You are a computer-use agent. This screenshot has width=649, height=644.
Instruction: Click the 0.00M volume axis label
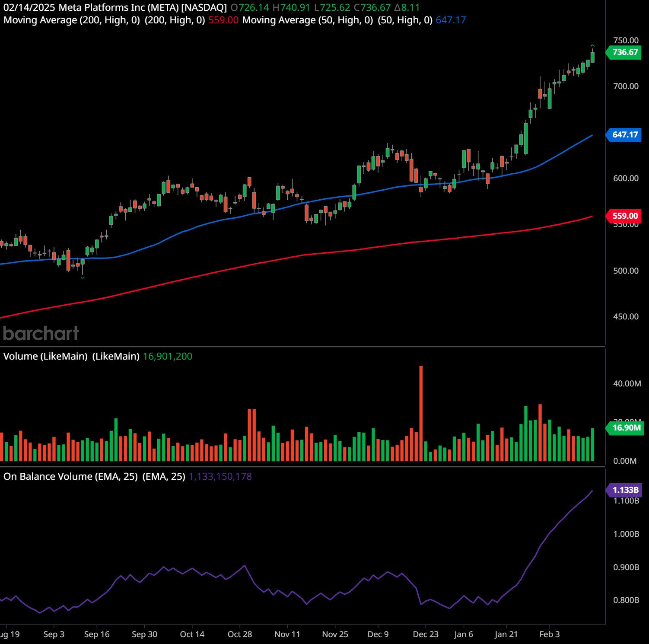[625, 461]
